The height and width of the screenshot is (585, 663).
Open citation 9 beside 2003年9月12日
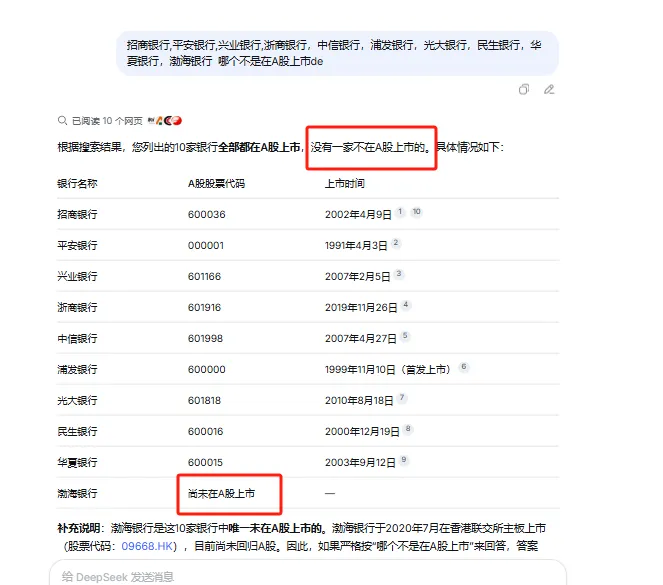[x=404, y=459]
